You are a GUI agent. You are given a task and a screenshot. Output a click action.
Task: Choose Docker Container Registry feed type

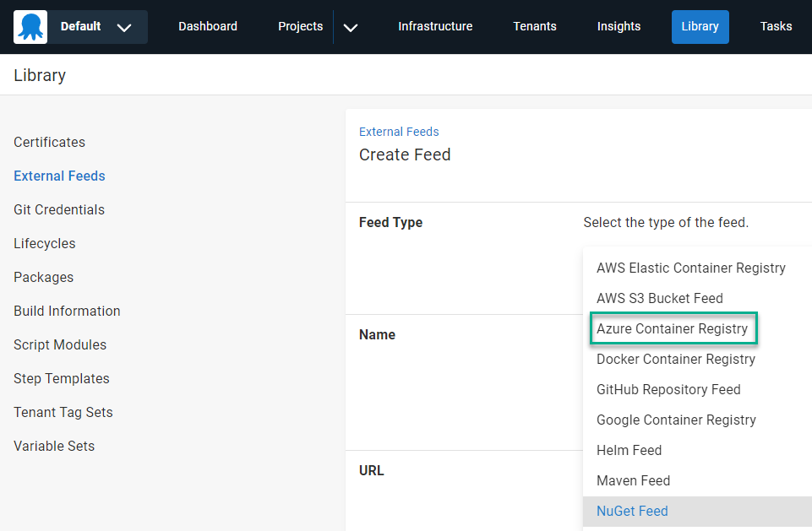click(676, 359)
